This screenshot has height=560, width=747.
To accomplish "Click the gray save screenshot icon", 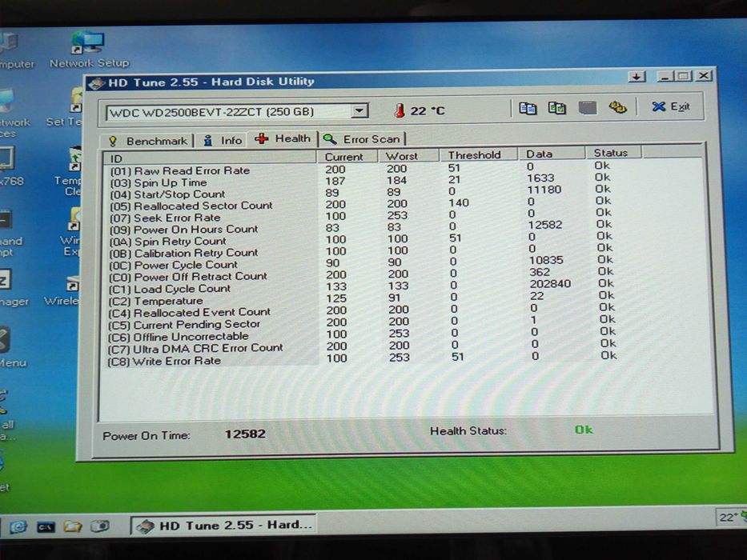I will [x=588, y=108].
